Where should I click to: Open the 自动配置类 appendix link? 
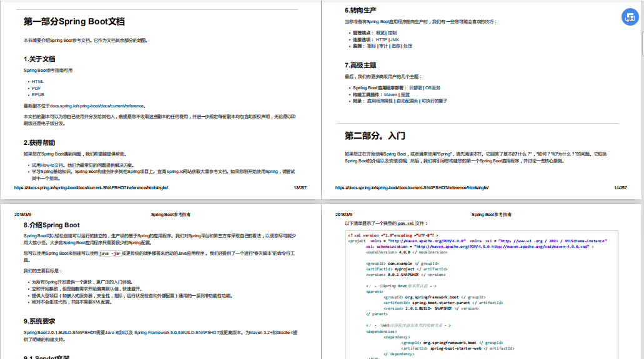407,101
